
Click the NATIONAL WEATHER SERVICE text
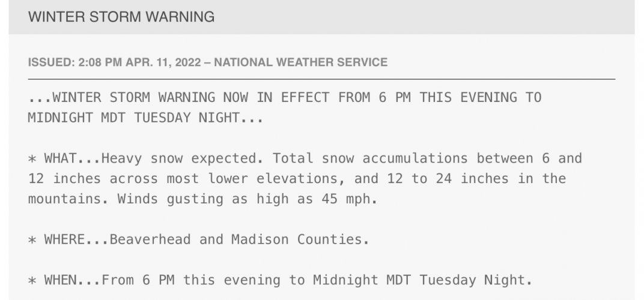click(300, 62)
